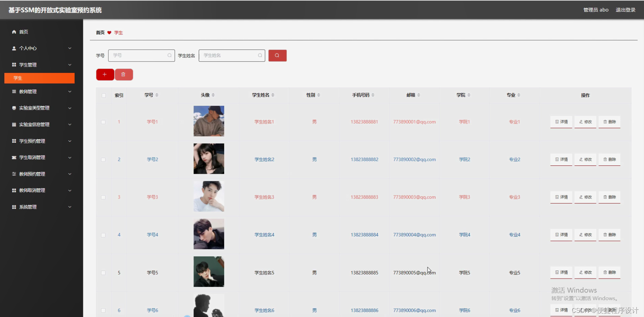Click the list icon for 教师管理
Image resolution: width=644 pixels, height=317 pixels.
(14, 91)
